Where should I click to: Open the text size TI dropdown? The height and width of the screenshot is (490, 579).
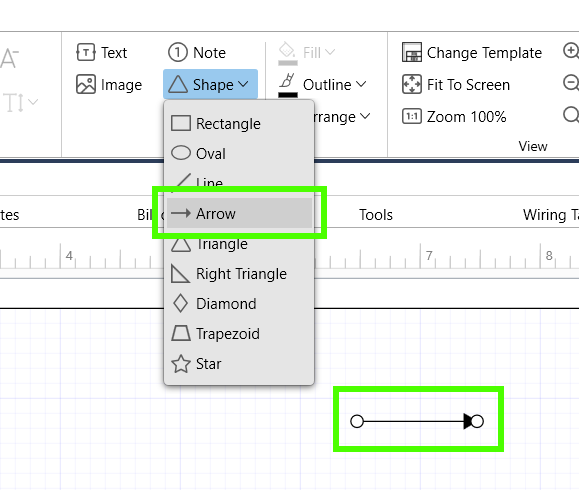pyautogui.click(x=20, y=102)
